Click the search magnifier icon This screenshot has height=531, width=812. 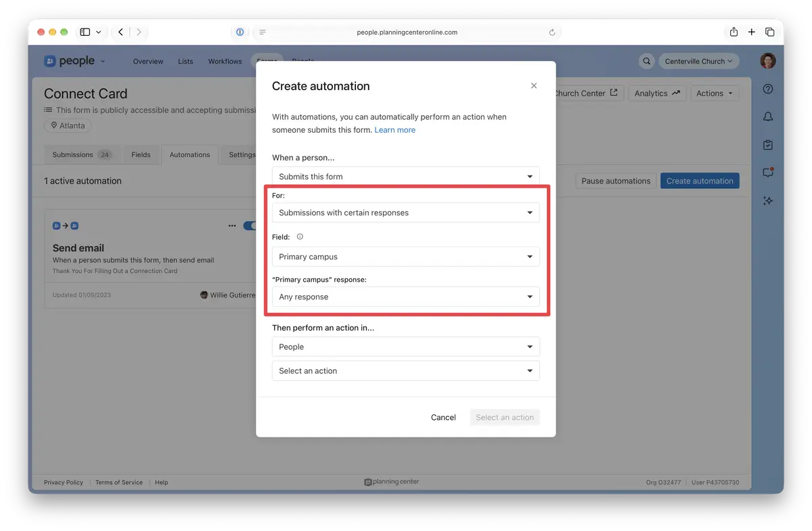click(647, 61)
